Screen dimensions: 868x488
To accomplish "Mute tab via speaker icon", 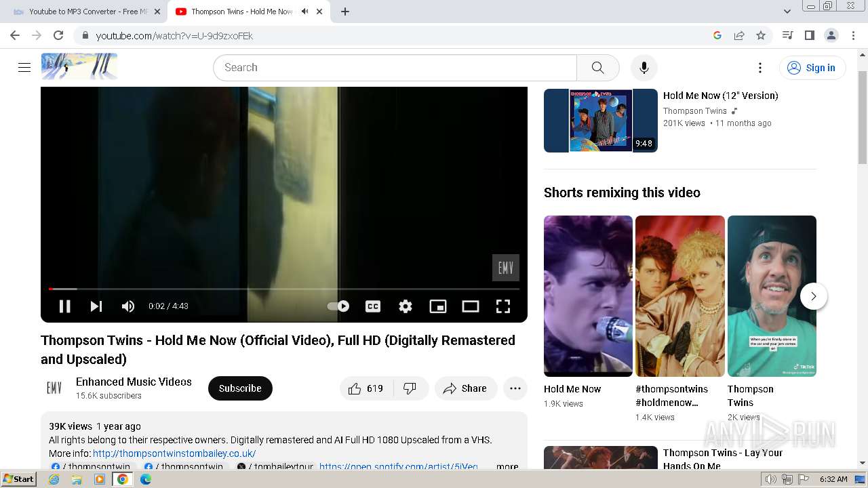I will (x=304, y=12).
